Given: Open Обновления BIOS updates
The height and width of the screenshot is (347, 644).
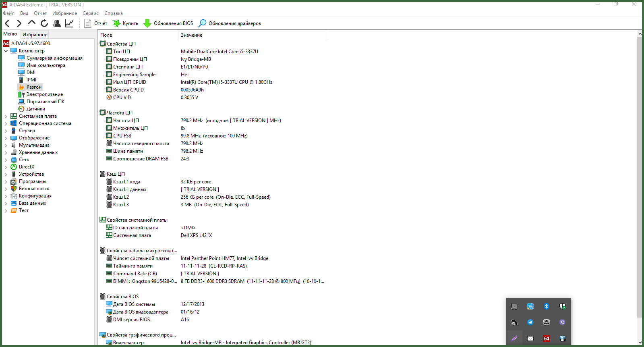Looking at the screenshot, I should [168, 23].
